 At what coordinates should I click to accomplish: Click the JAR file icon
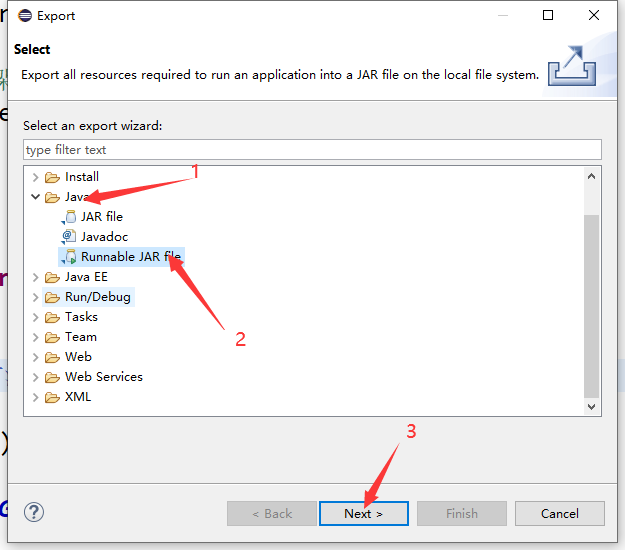click(69, 217)
